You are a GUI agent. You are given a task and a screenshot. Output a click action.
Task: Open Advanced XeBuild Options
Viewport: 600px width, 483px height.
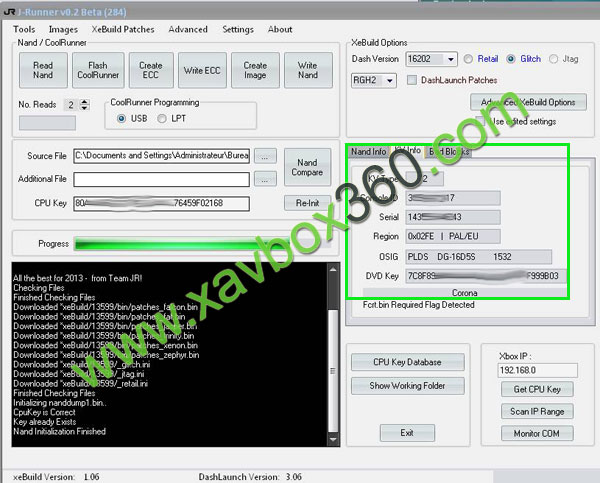[528, 102]
